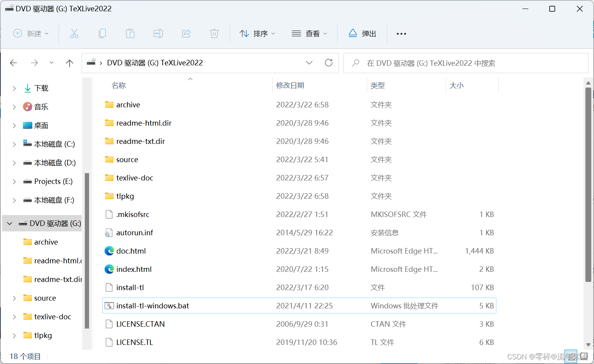Select the install-tl file
The height and width of the screenshot is (364, 594).
(300, 287)
